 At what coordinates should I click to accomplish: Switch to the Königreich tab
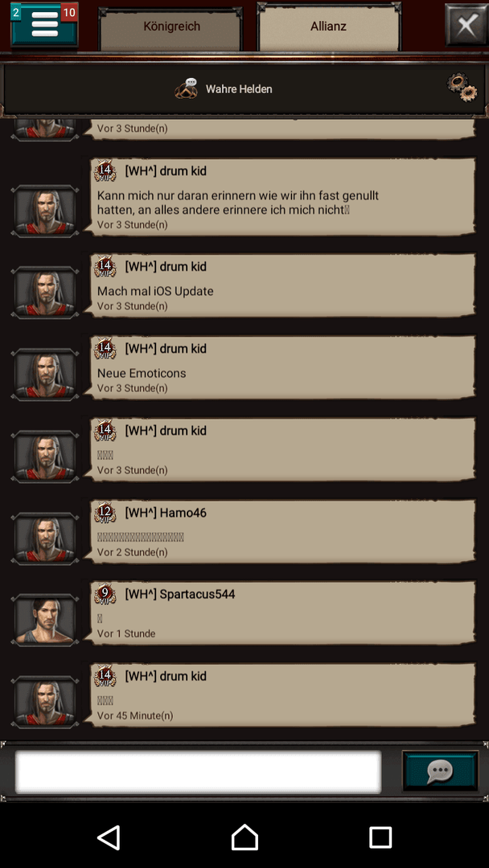[x=171, y=27]
